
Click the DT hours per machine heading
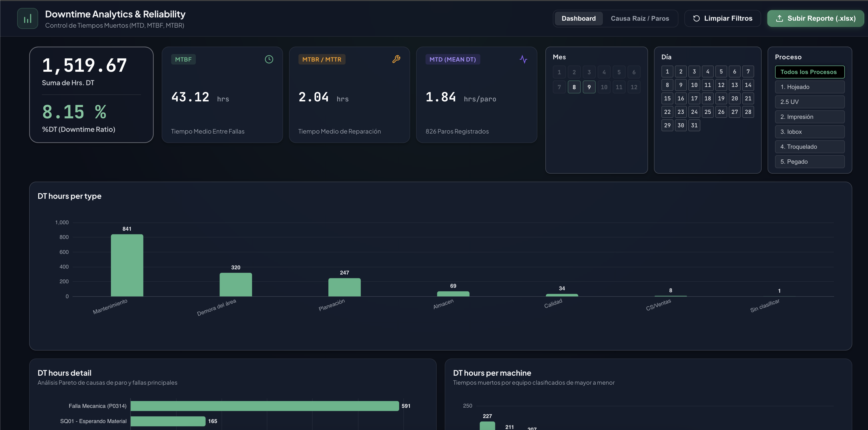(x=492, y=373)
